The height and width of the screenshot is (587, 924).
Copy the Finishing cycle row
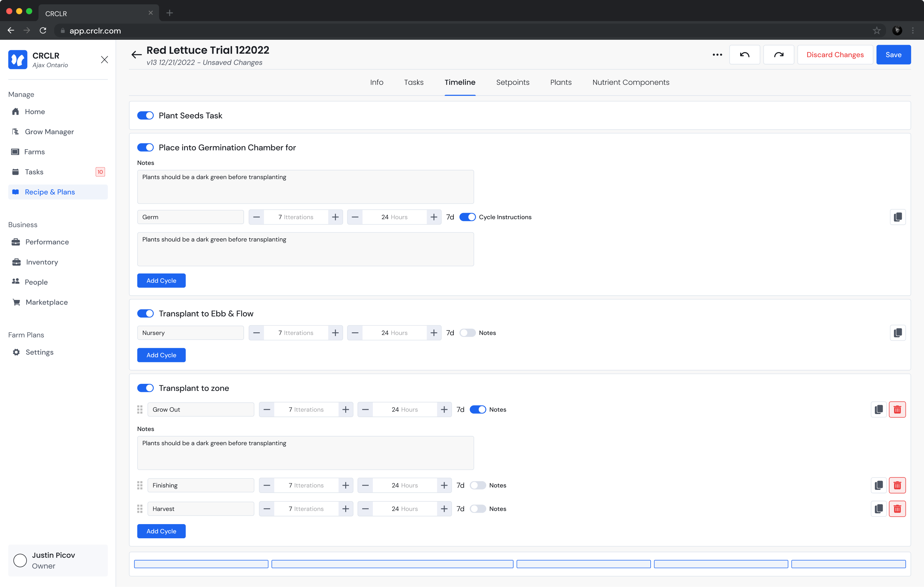coord(878,485)
